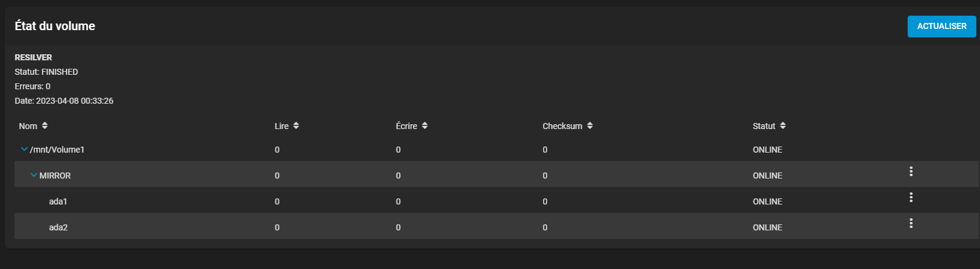Screen dimensions: 980x269
Task: Click the Statut column header label
Action: [x=764, y=126]
